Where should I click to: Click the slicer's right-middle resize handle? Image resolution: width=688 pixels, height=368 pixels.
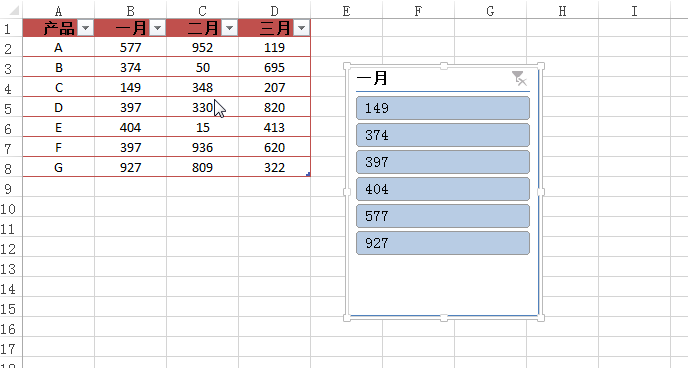[541, 192]
